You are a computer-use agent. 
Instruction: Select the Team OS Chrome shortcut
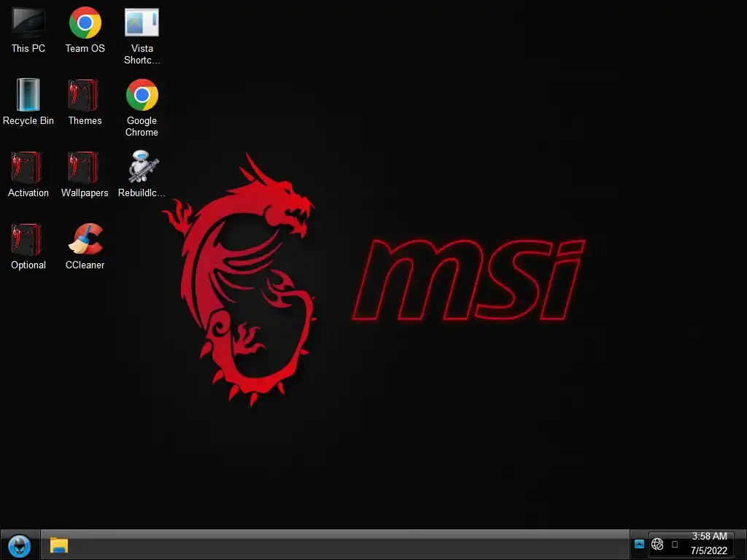[85, 31]
